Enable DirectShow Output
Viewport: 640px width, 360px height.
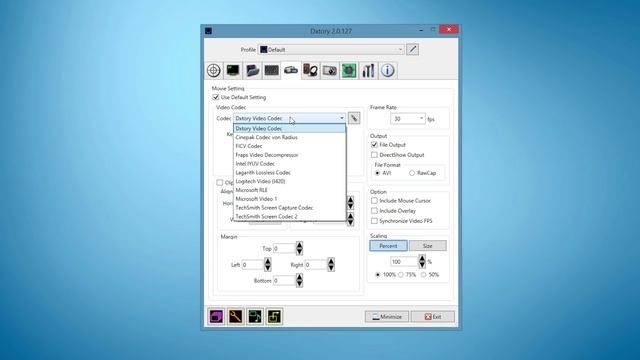tap(374, 155)
